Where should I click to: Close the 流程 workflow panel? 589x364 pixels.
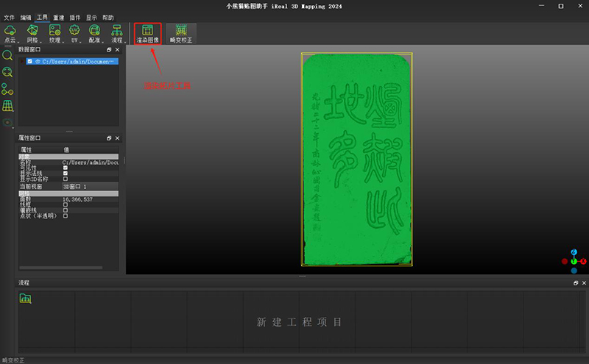pos(584,283)
